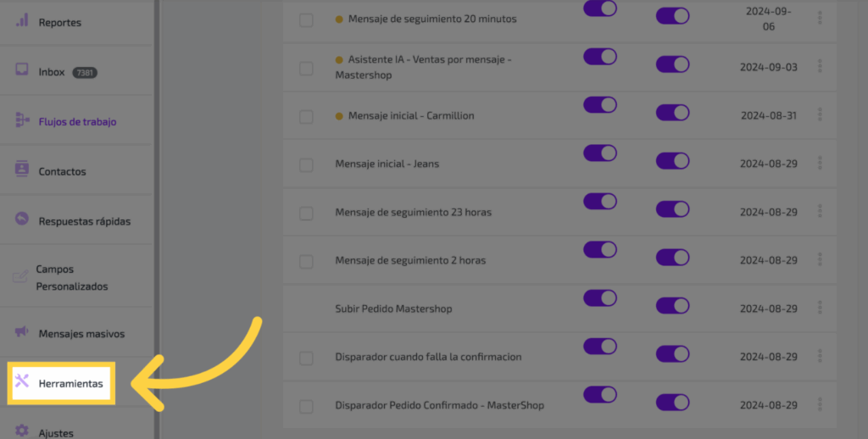Open kebab menu for Mensaje de seguimiento 20 minutos
The width and height of the screenshot is (868, 439).
coord(820,18)
